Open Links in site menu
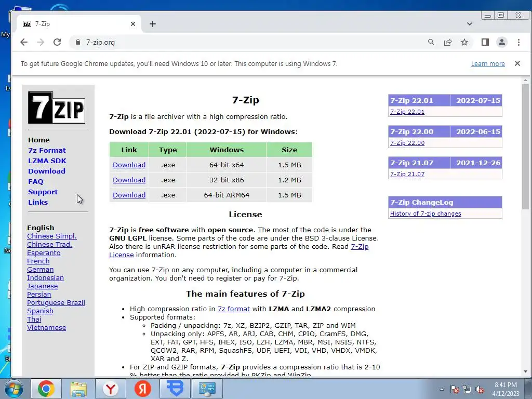Viewport: 532px width, 399px height. [x=38, y=203]
